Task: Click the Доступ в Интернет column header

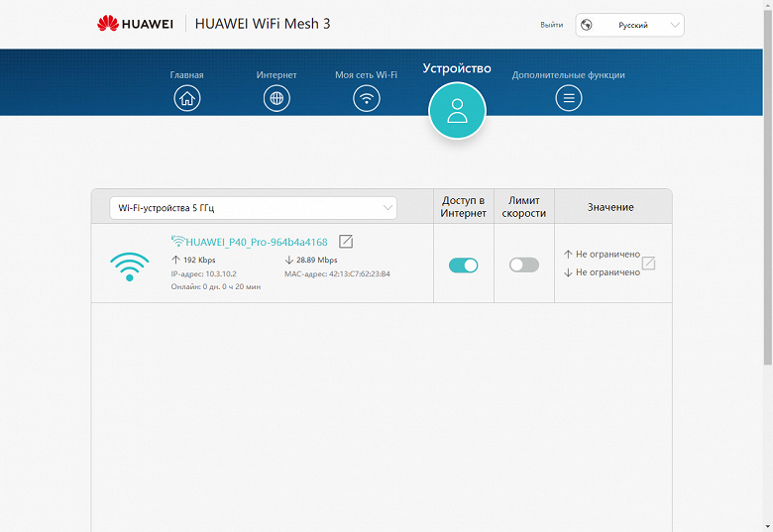Action: coord(464,207)
